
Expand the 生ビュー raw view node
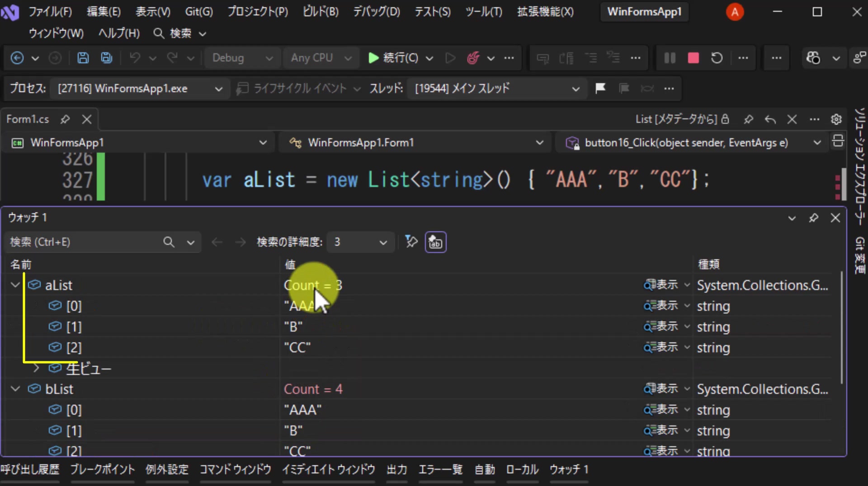click(36, 369)
